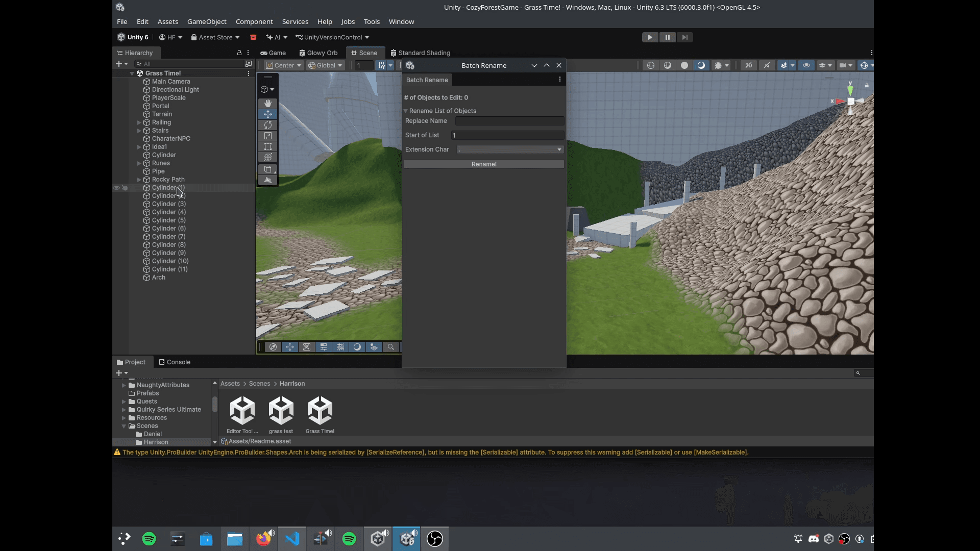This screenshot has height=551, width=980.
Task: Click the Rename! button in Batch Rename
Action: pyautogui.click(x=483, y=164)
